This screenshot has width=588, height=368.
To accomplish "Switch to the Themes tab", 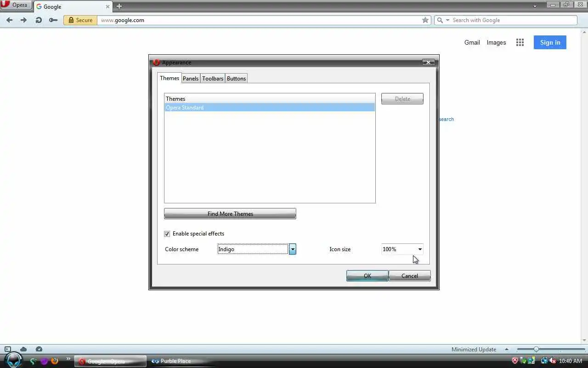I will (x=170, y=78).
